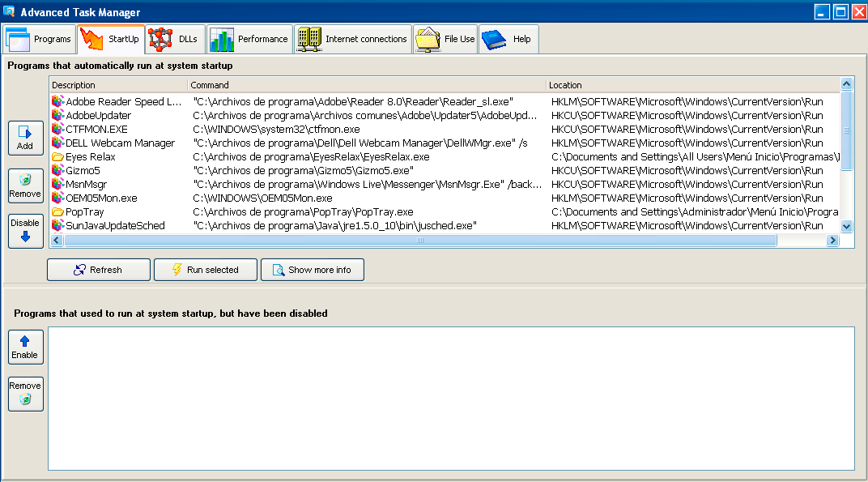Switch to the Performance tab
This screenshot has width=868, height=482.
(249, 40)
